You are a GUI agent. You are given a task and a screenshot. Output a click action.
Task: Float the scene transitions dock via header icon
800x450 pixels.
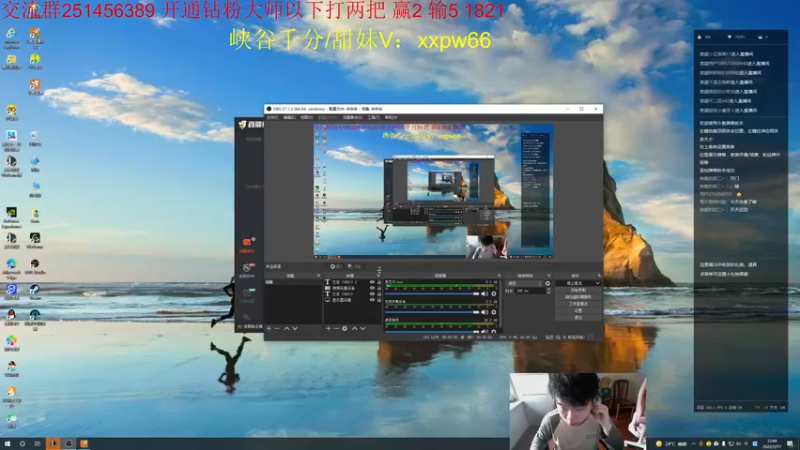[548, 276]
